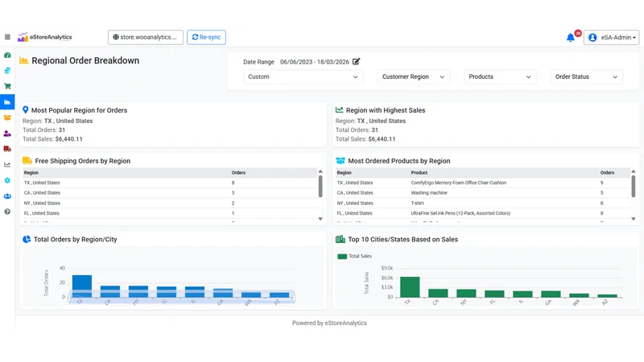644x362 pixels.
Task: Click the Regional Order Breakdown heading
Action: pyautogui.click(x=85, y=61)
